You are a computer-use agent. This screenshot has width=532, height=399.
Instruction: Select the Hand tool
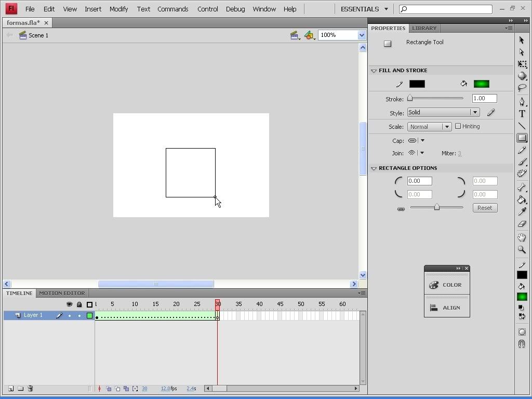pos(522,237)
